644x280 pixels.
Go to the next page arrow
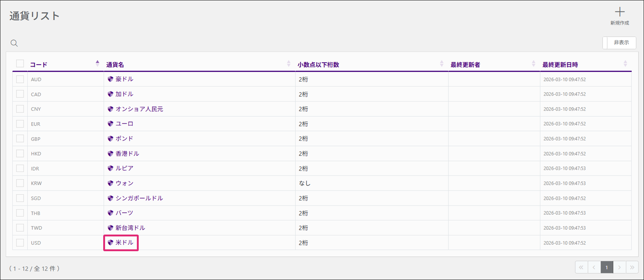pos(619,267)
